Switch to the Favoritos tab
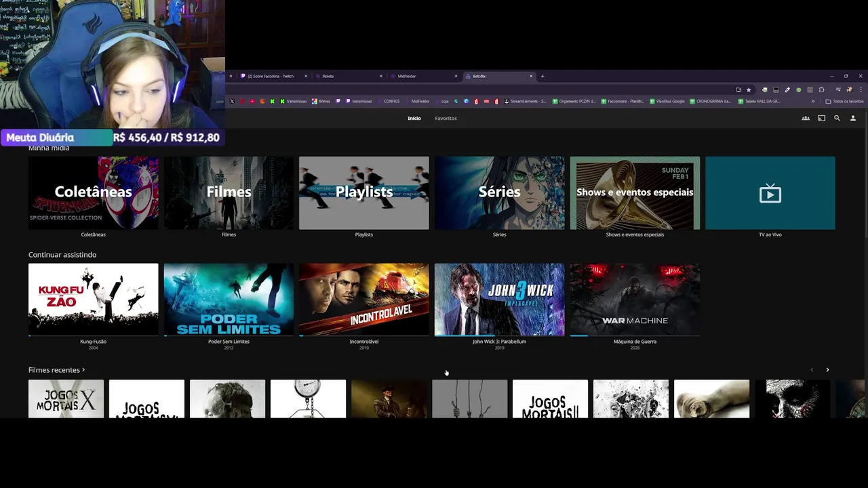The image size is (868, 488). click(446, 118)
